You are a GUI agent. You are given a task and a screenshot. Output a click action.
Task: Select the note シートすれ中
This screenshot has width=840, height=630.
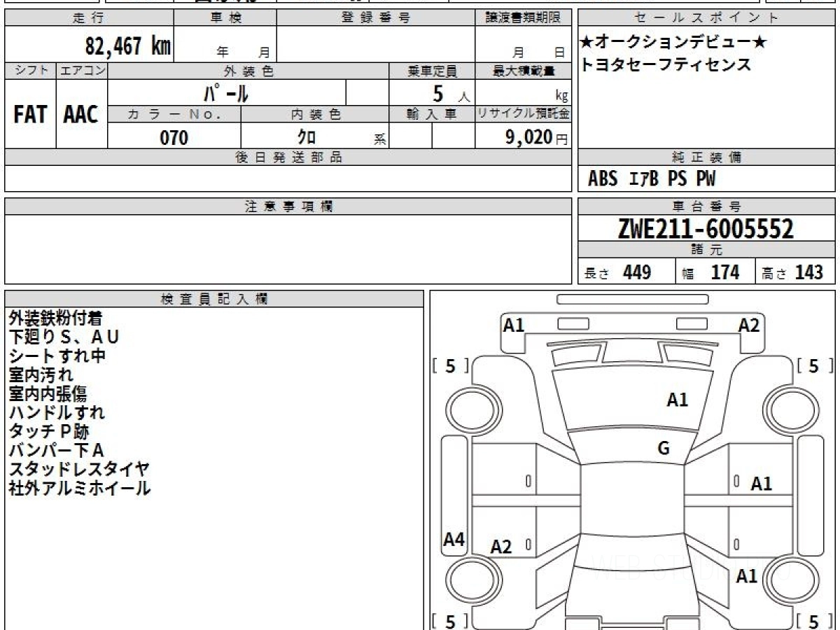pos(57,356)
